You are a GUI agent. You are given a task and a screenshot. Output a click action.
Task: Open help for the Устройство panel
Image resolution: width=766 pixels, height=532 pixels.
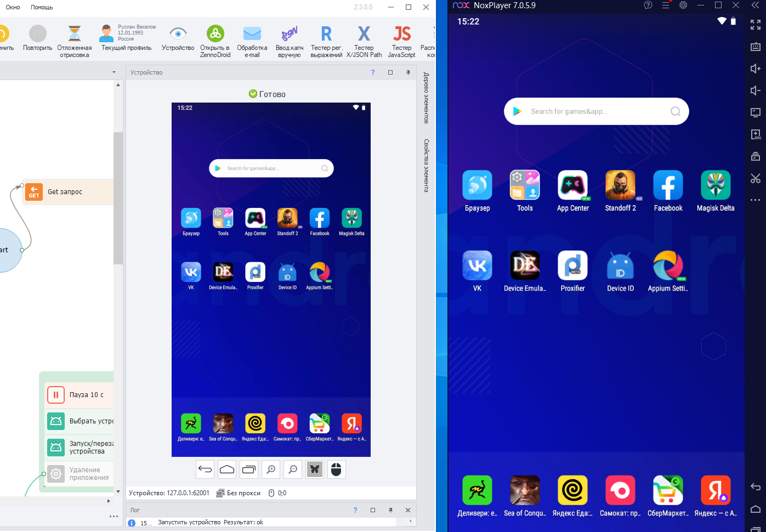373,72
